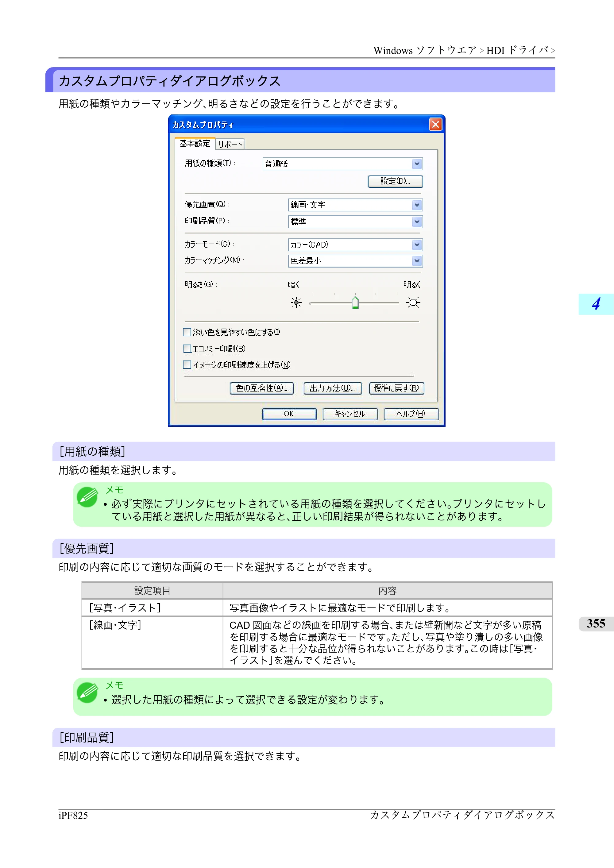Switch to the サポート tab

click(230, 144)
